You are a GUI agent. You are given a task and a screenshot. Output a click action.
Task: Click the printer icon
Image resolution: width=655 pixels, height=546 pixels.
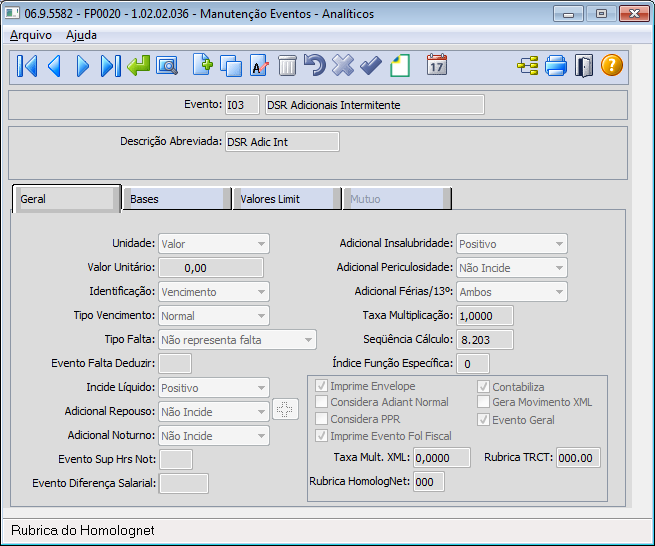pyautogui.click(x=556, y=67)
